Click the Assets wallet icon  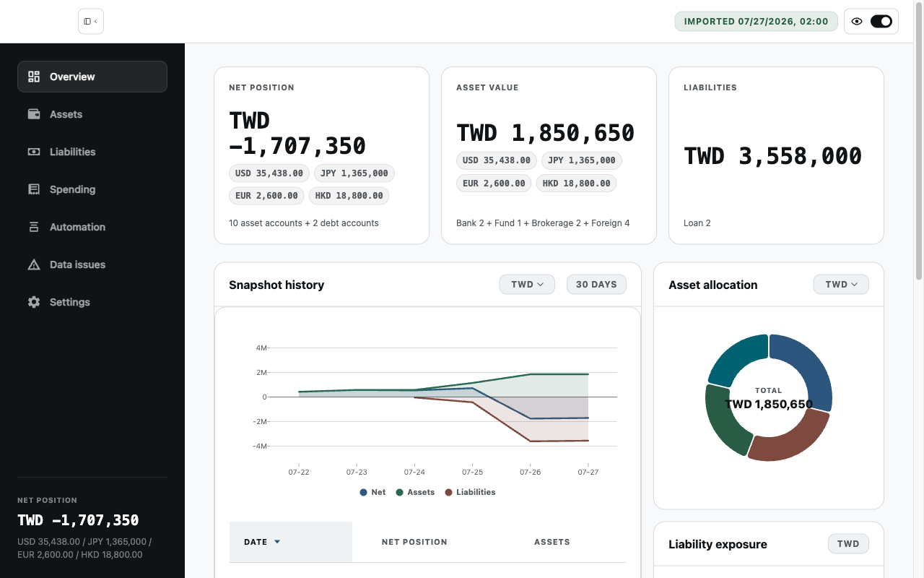click(x=34, y=114)
